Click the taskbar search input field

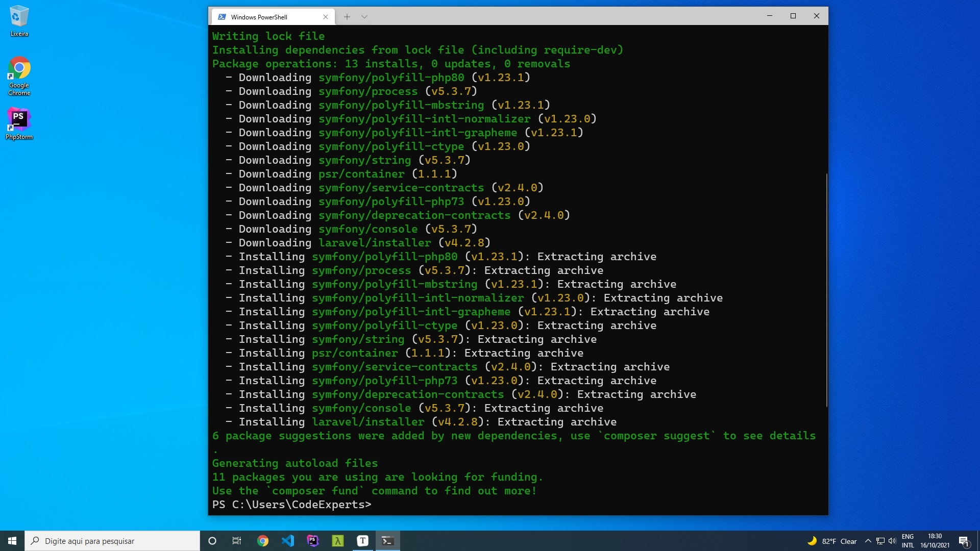click(112, 541)
